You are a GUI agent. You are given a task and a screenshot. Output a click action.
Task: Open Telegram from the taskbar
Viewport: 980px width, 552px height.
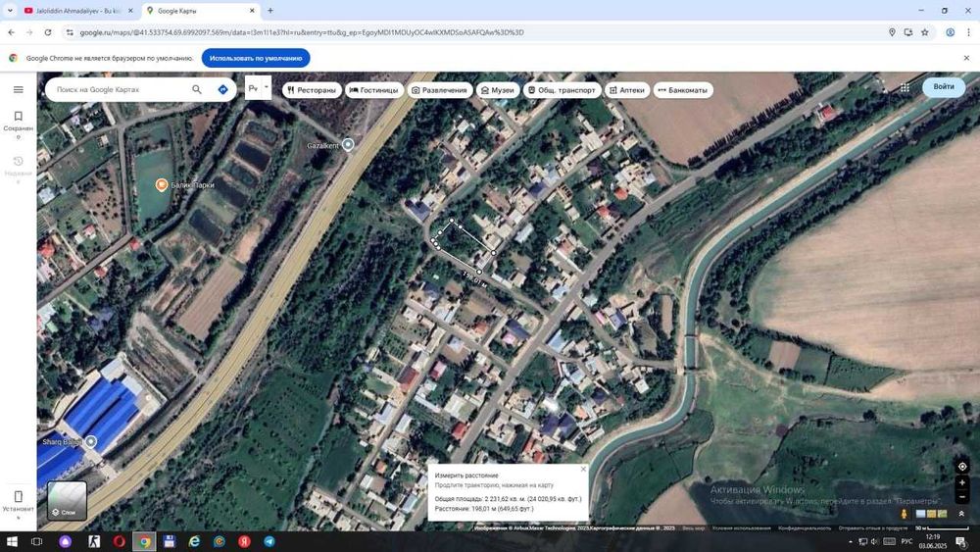[x=269, y=541]
